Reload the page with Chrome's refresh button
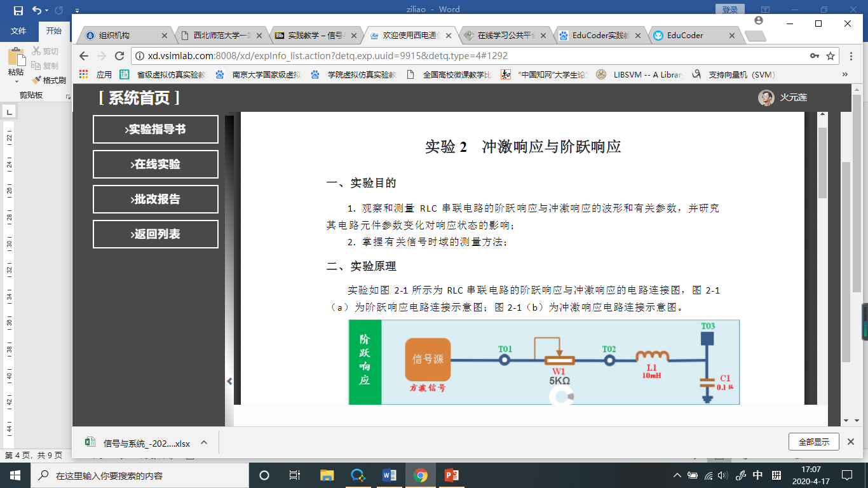 pos(119,56)
